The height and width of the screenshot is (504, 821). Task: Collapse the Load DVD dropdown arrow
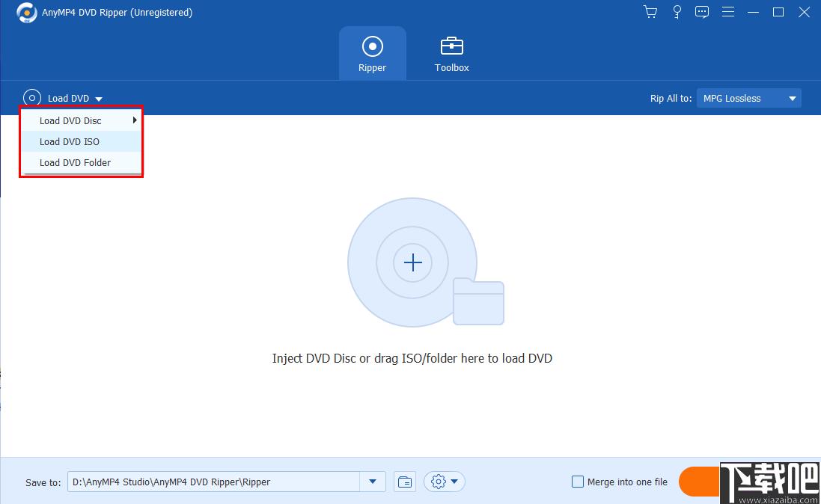pyautogui.click(x=99, y=99)
